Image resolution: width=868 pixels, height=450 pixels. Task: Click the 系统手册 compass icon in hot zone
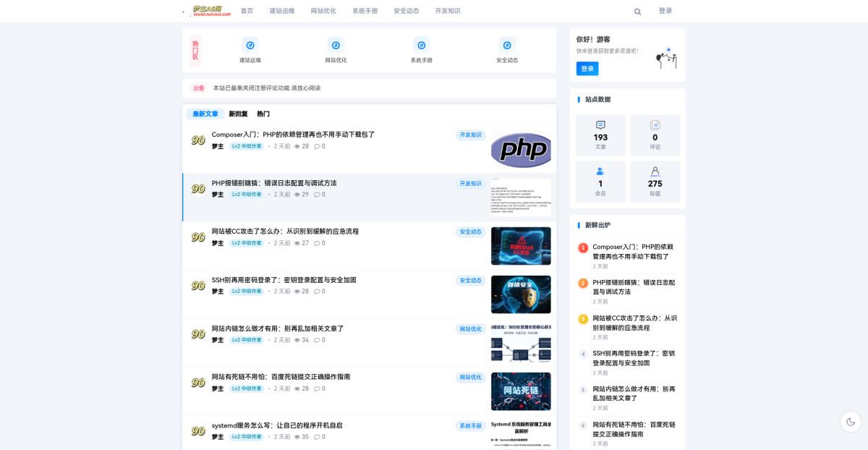click(x=421, y=45)
